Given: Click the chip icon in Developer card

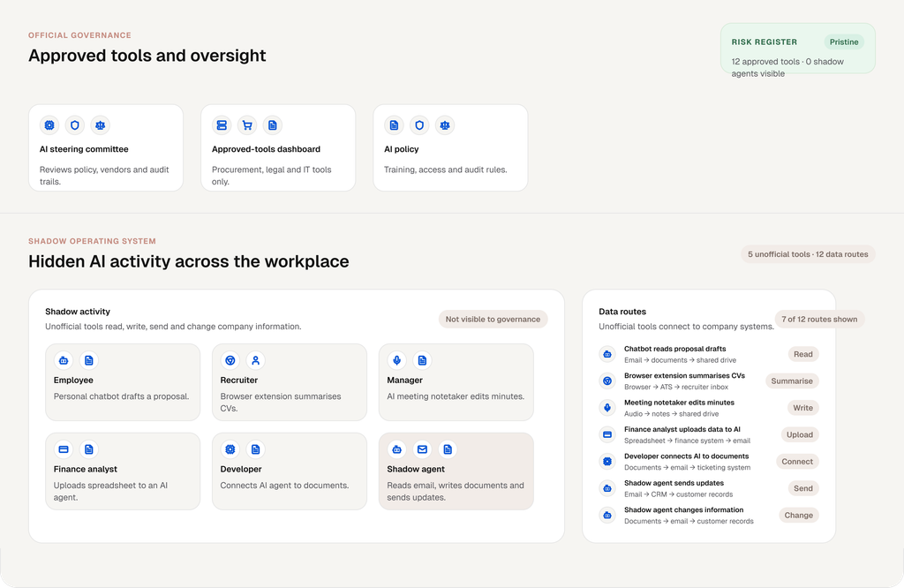Looking at the screenshot, I should (x=230, y=449).
